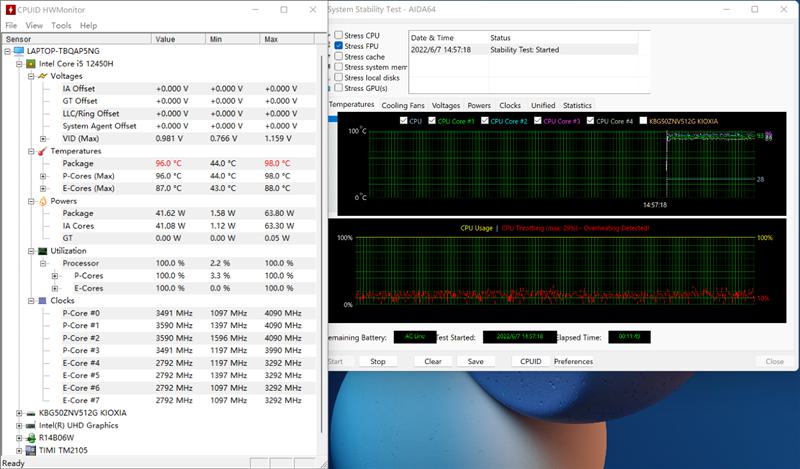Click the Intel Core i5 12450H chip icon
The height and width of the screenshot is (469, 800).
point(31,64)
